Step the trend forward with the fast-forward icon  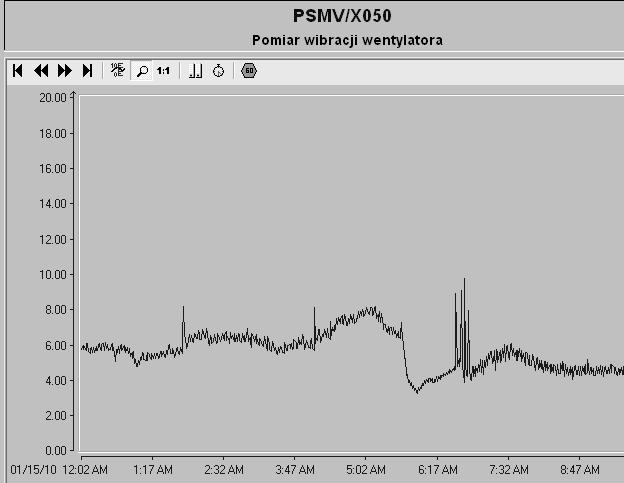click(x=64, y=71)
